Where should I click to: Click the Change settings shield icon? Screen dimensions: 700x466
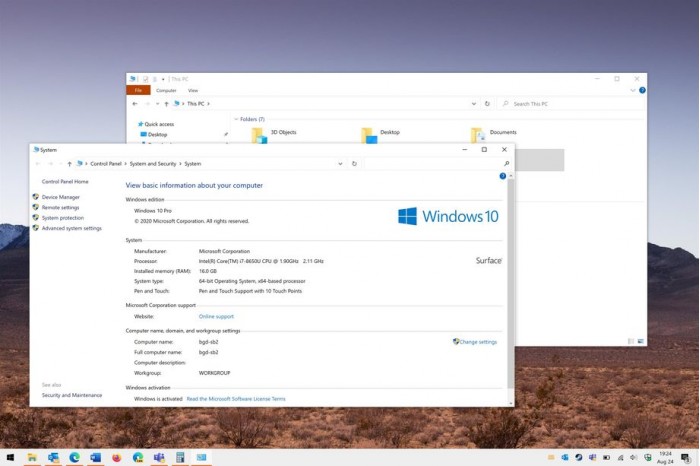[x=456, y=342]
